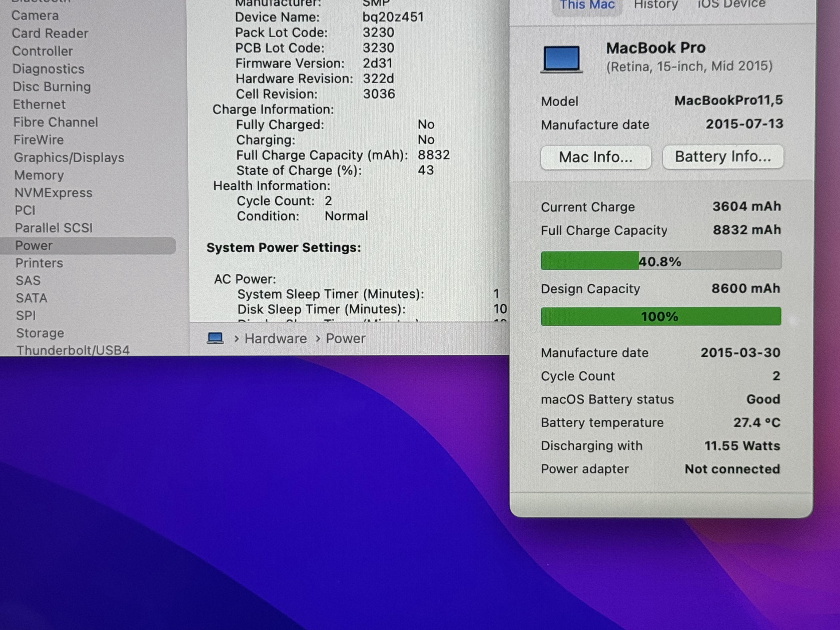Select SPI in the sidebar
Image resolution: width=840 pixels, height=630 pixels.
point(26,316)
